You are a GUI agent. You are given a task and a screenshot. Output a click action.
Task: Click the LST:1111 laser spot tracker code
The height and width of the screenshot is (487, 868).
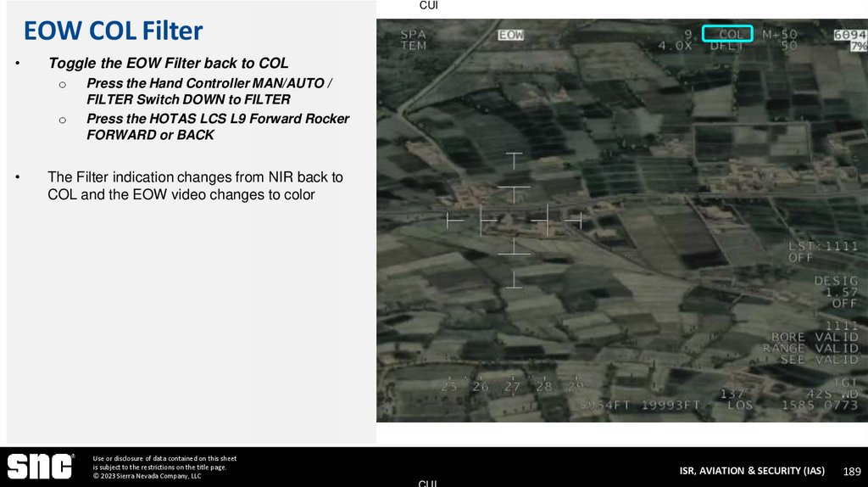pyautogui.click(x=823, y=246)
